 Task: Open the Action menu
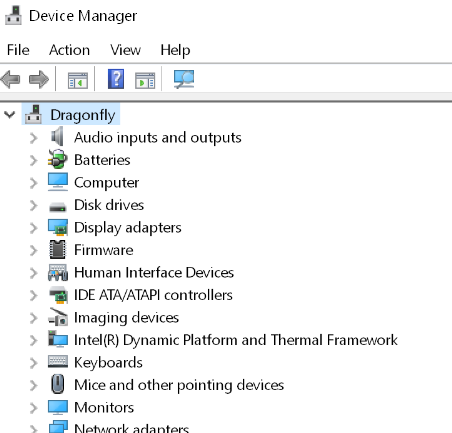point(69,50)
